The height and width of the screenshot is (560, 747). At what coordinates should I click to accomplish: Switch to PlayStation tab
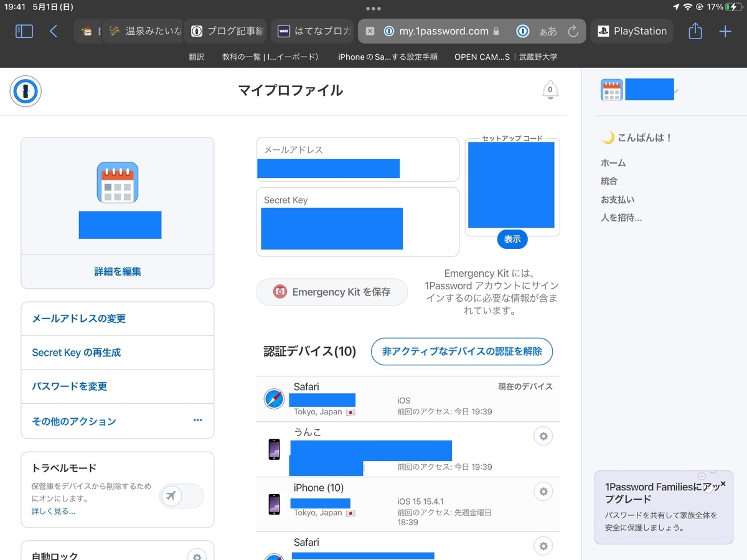[x=631, y=31]
